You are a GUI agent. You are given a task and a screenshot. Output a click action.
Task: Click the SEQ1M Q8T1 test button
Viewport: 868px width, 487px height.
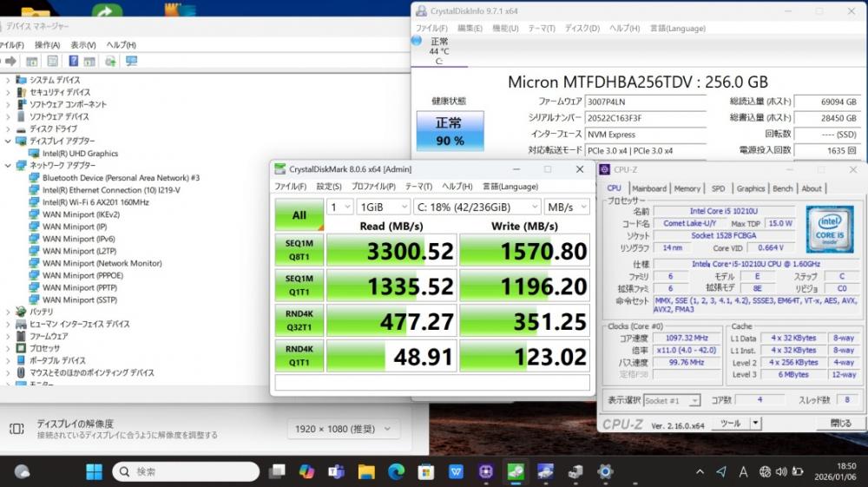(x=299, y=249)
